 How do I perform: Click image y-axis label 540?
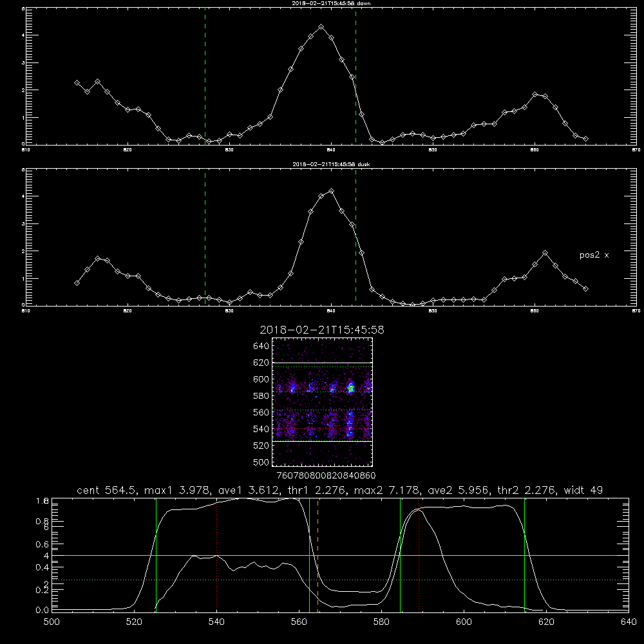261,429
